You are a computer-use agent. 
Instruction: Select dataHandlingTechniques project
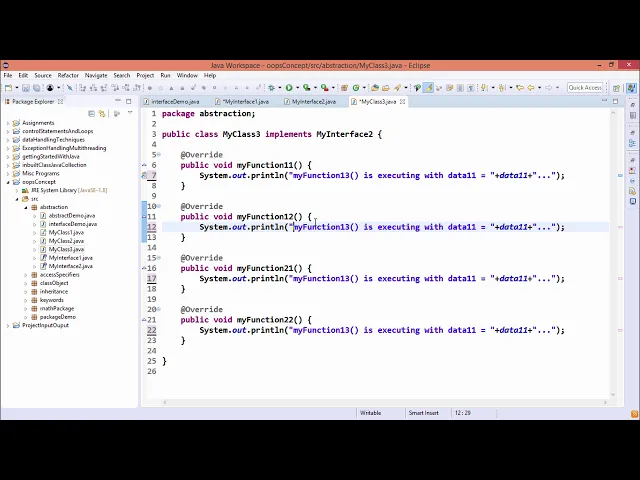53,140
